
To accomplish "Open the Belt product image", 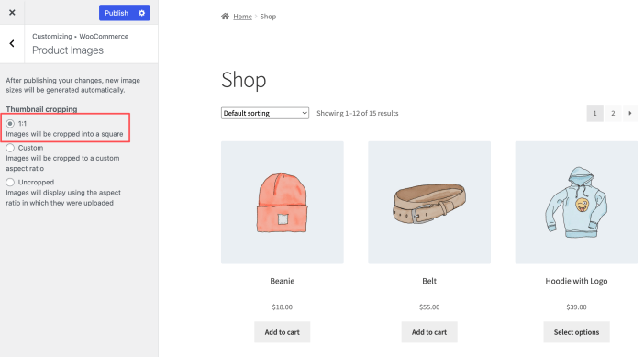I will [429, 203].
